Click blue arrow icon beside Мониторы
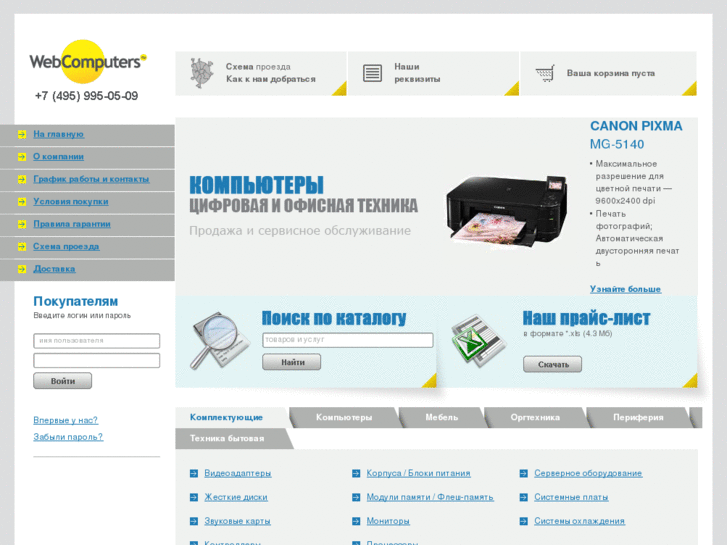Image resolution: width=727 pixels, height=545 pixels. pyautogui.click(x=356, y=521)
